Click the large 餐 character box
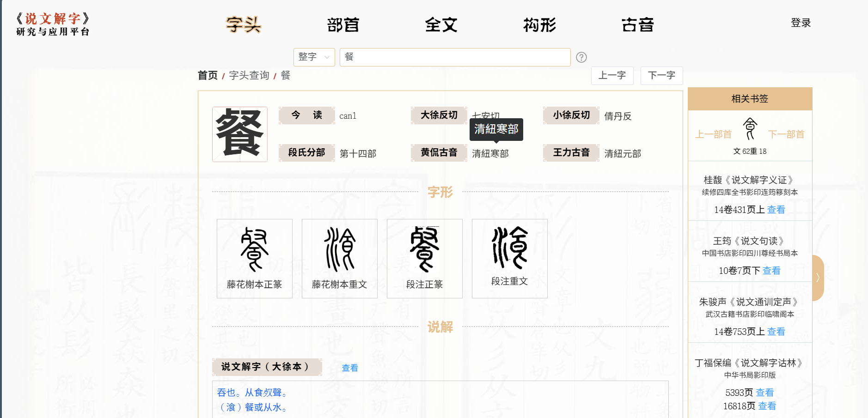 tap(239, 134)
